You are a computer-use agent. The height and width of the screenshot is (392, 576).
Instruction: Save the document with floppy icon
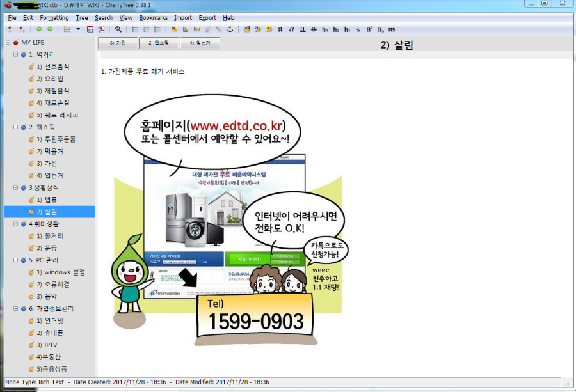tap(90, 29)
